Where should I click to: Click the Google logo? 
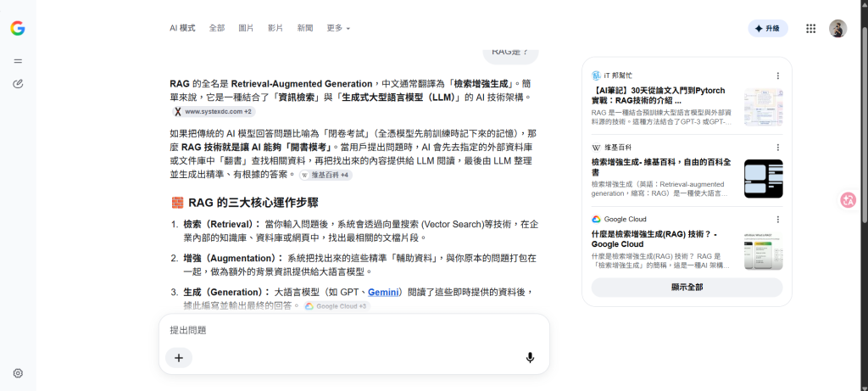pos(18,28)
